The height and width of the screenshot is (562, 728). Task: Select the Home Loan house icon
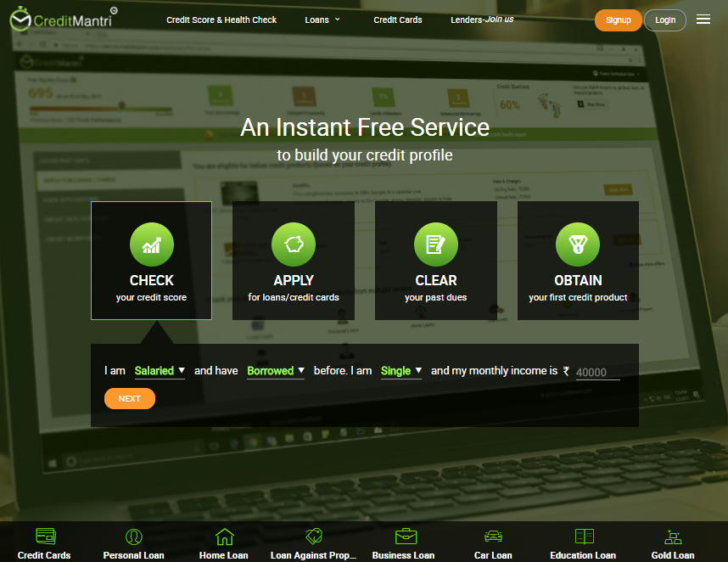click(223, 537)
